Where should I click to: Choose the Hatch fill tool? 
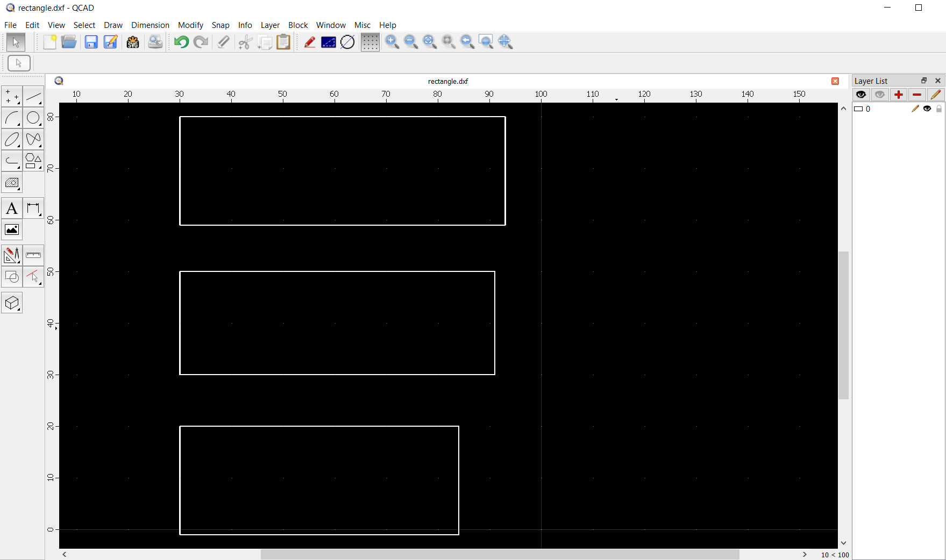pos(12,183)
